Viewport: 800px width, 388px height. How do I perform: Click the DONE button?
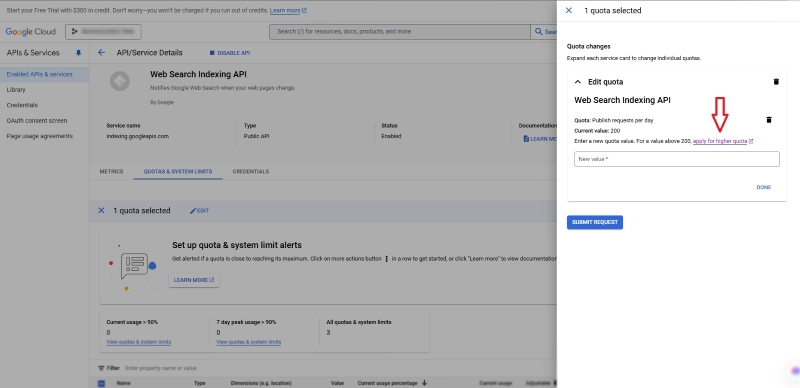point(763,187)
